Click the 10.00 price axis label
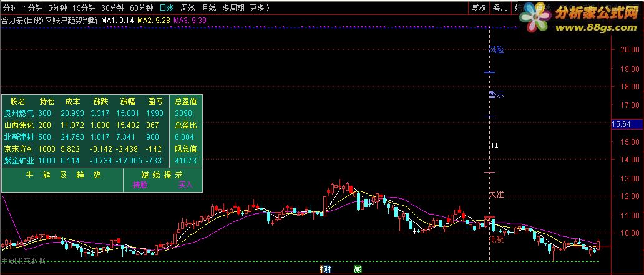 tap(629, 233)
